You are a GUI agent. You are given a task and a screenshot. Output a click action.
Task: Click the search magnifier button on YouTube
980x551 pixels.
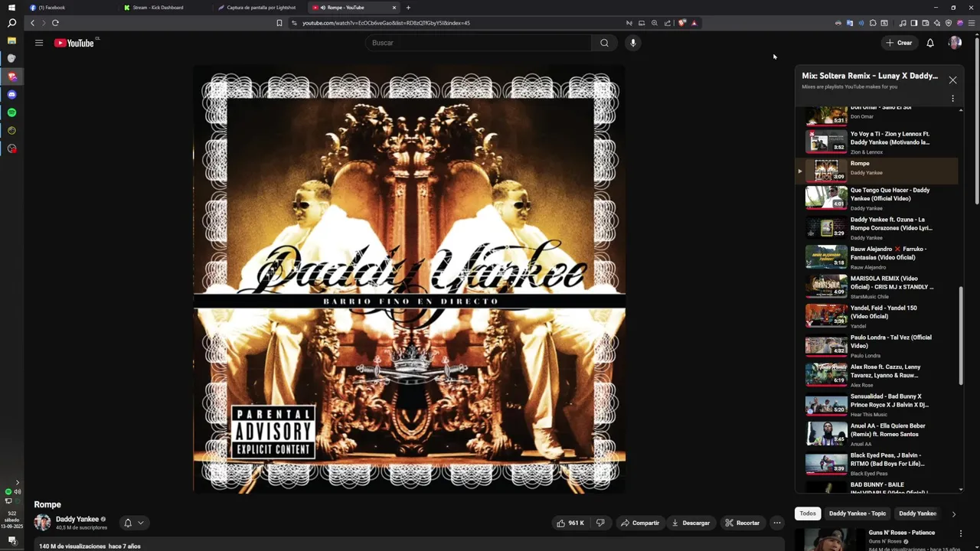(604, 43)
